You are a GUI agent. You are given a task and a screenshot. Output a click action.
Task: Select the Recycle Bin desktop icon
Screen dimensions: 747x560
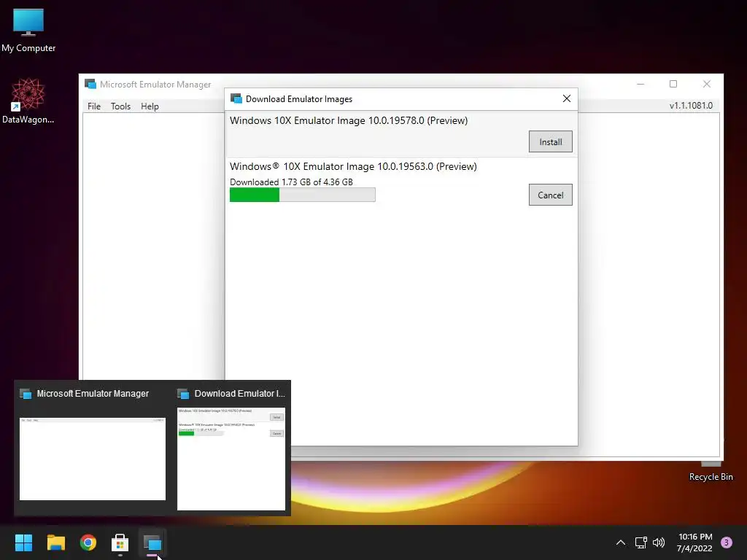click(x=711, y=471)
